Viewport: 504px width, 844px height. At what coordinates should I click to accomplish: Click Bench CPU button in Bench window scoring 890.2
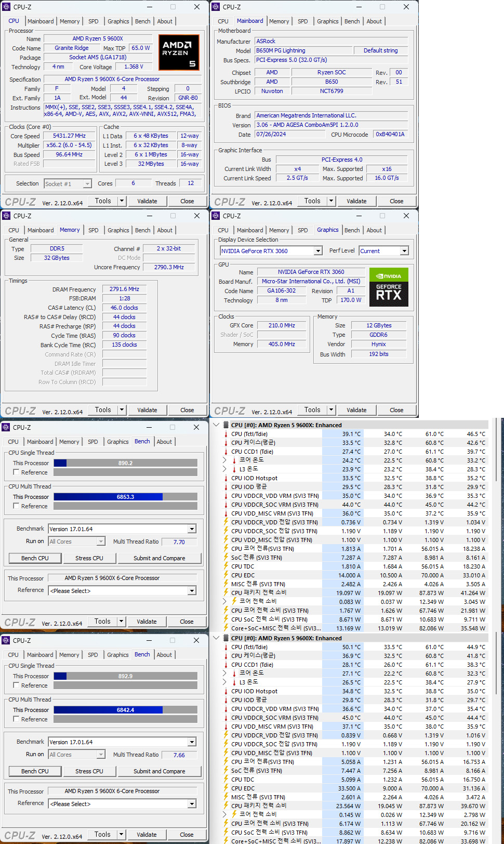click(x=35, y=558)
